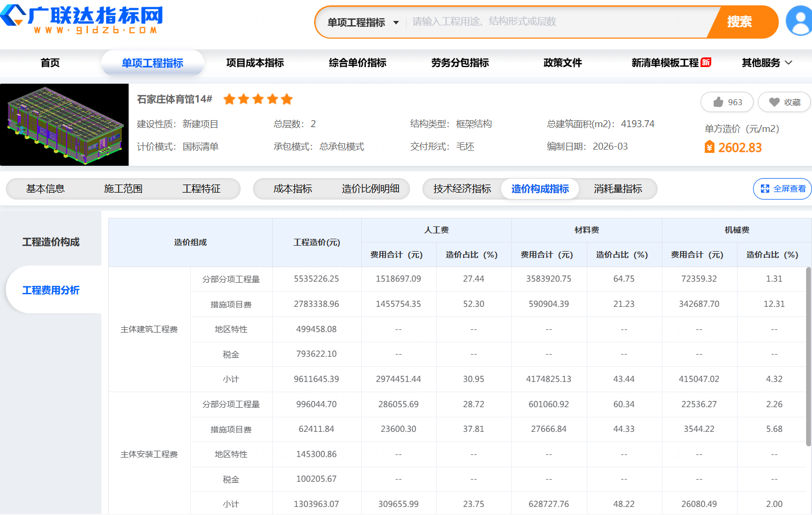Open 综合单价指标 in the navigation
The height and width of the screenshot is (515, 812).
click(x=357, y=63)
